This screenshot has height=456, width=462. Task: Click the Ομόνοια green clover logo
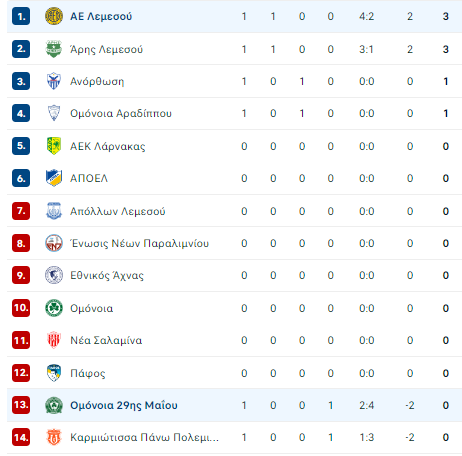pos(54,308)
